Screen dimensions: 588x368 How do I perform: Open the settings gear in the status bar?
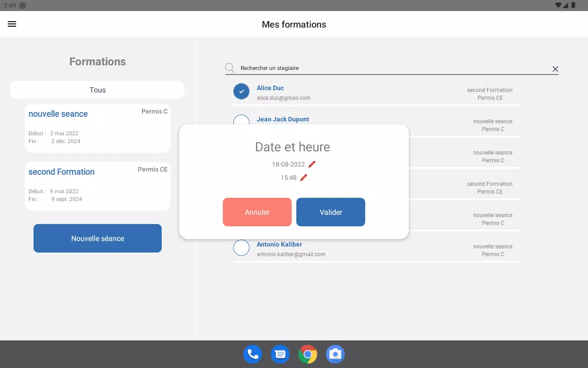click(x=23, y=6)
